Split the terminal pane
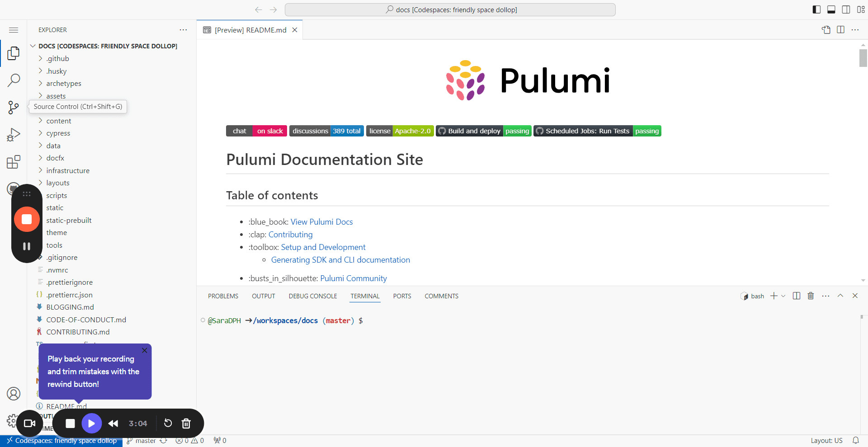This screenshot has width=868, height=447. click(797, 296)
